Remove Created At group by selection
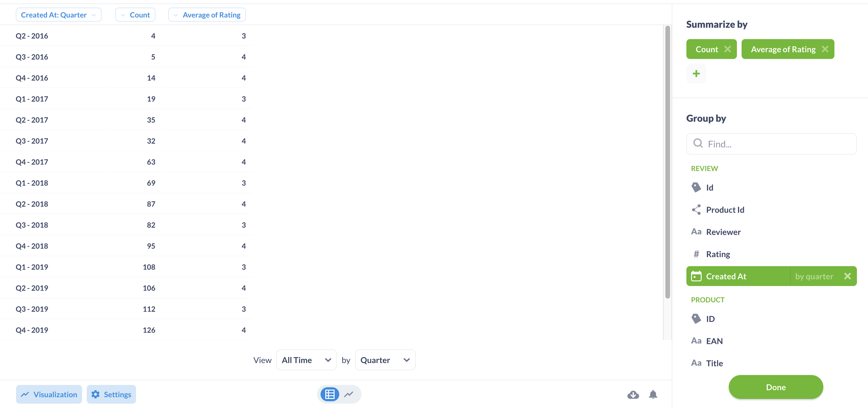Viewport: 868px width, 408px height. pyautogui.click(x=848, y=276)
